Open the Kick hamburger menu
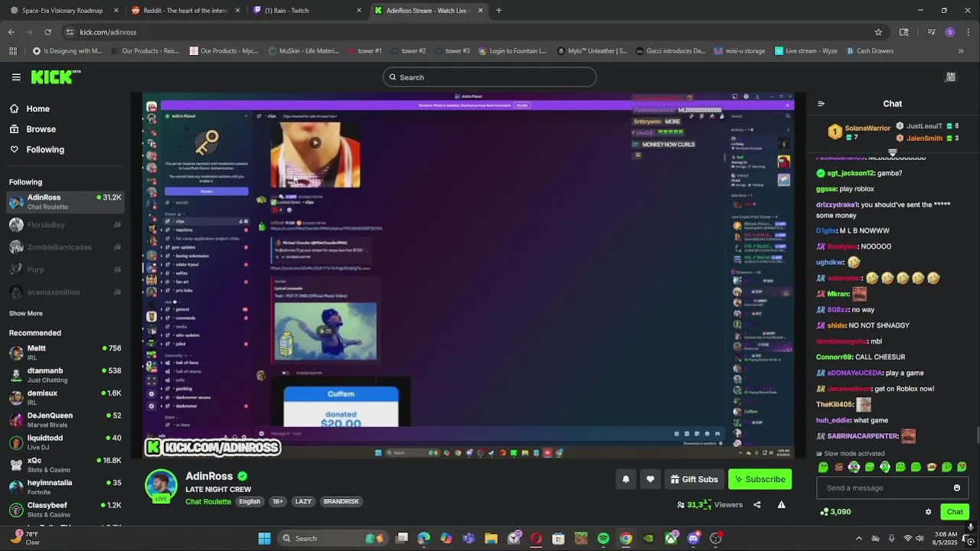This screenshot has width=980, height=551. (16, 77)
